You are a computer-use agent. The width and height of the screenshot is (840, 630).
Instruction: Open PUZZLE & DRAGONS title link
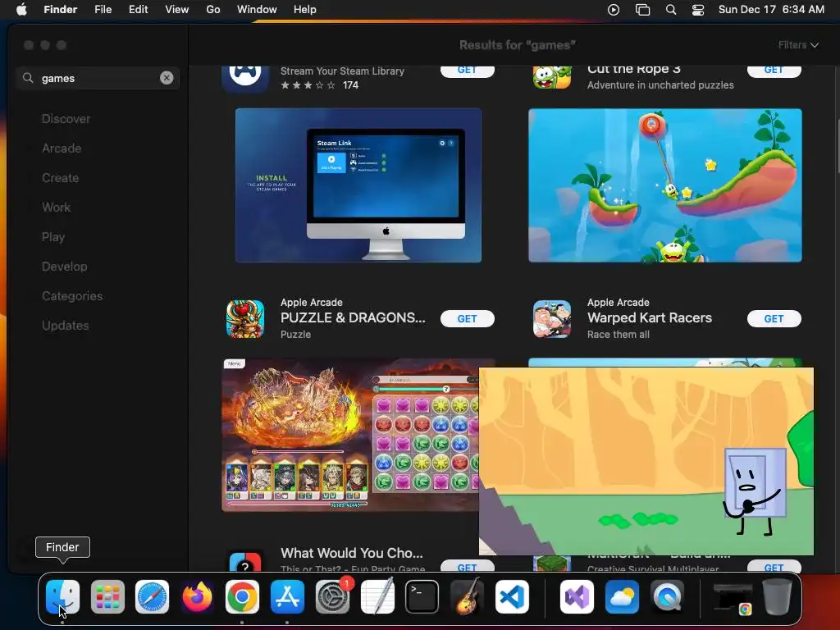pos(353,317)
